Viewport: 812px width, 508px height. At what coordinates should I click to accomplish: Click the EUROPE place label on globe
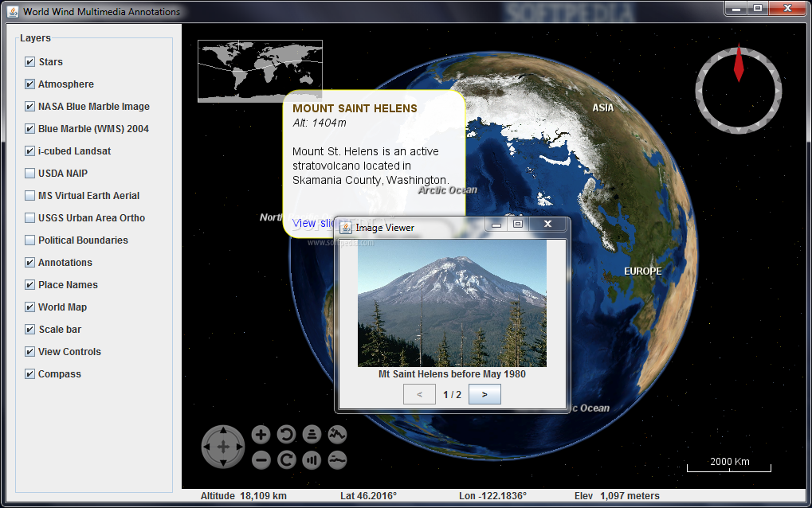[642, 271]
